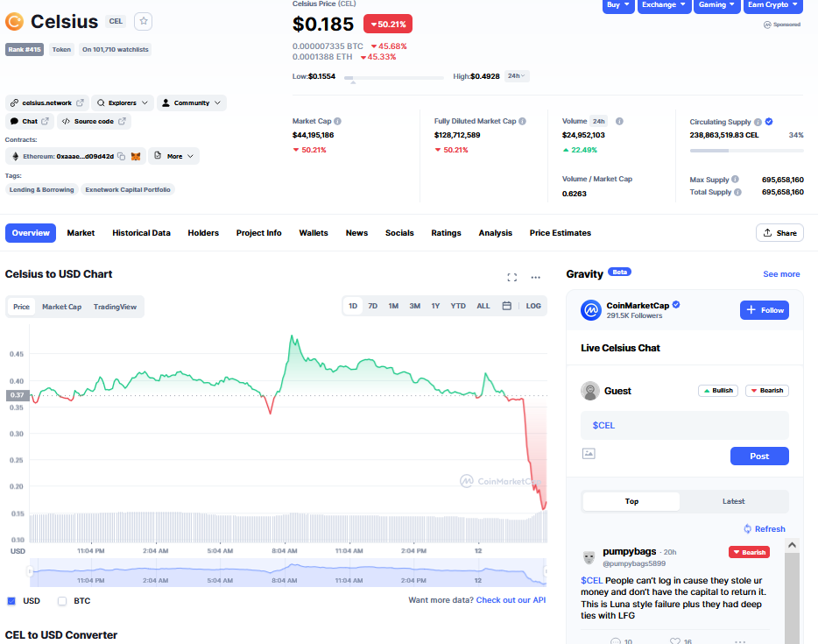Submit chat with Post button
Viewport: 818px width, 644px height.
[759, 456]
